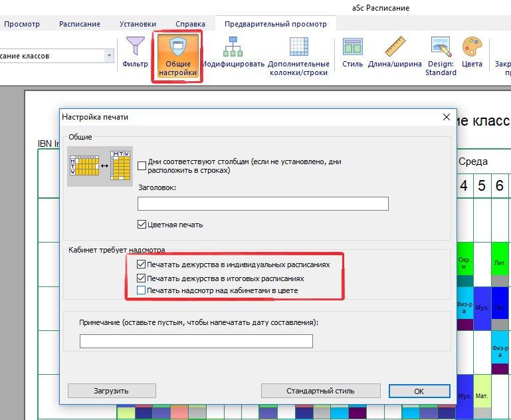Expand the timetable type dropdown
The width and height of the screenshot is (511, 420).
tap(109, 56)
